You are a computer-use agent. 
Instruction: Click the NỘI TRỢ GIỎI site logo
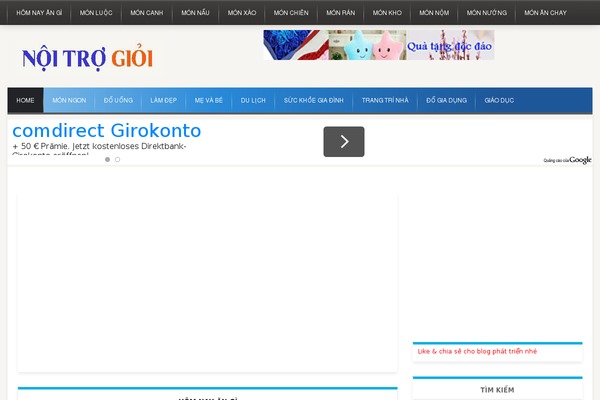pos(88,57)
